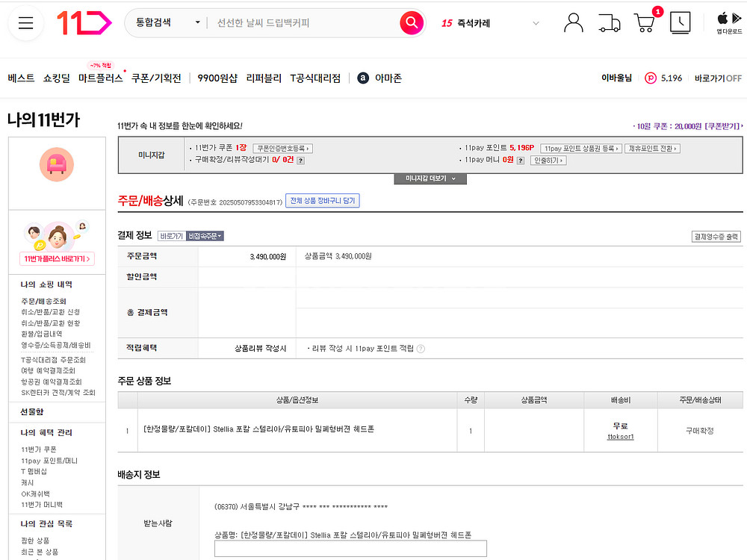
Task: Open the shopping cart
Action: pos(644,23)
